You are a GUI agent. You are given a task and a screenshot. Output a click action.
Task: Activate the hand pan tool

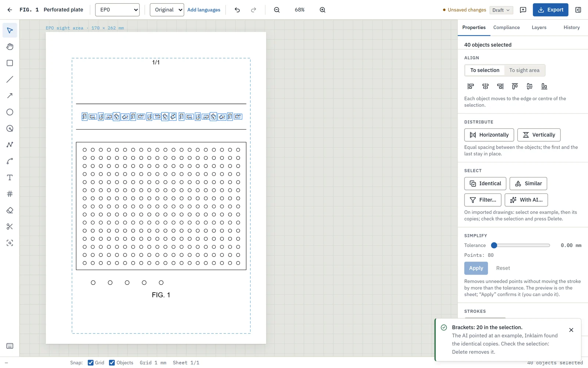(10, 47)
